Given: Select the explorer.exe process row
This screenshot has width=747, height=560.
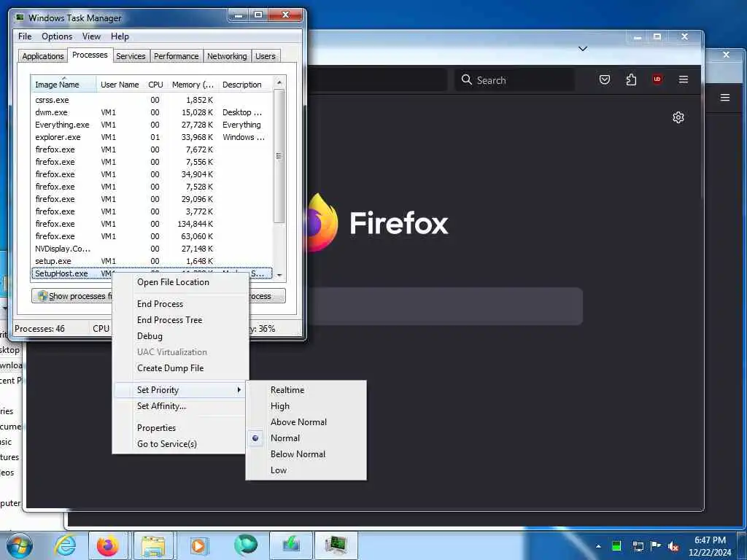Looking at the screenshot, I should [x=152, y=137].
